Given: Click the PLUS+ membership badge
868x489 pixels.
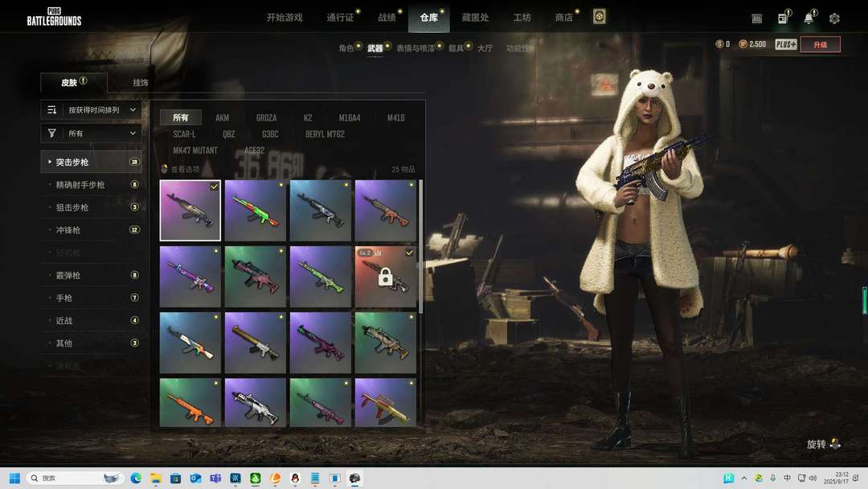Looking at the screenshot, I should [x=785, y=44].
